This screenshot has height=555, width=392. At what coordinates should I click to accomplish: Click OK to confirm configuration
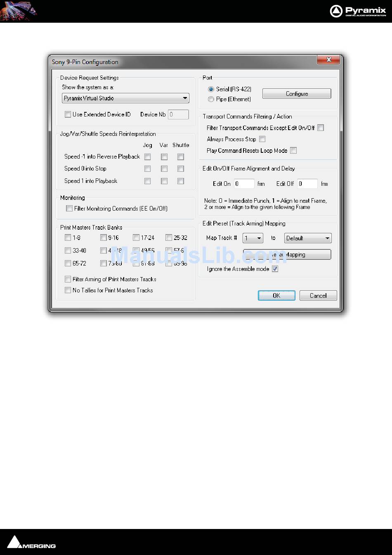click(x=276, y=296)
